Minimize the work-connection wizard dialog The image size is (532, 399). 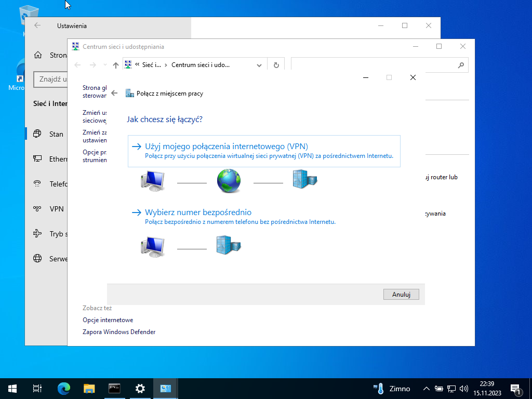pyautogui.click(x=365, y=77)
